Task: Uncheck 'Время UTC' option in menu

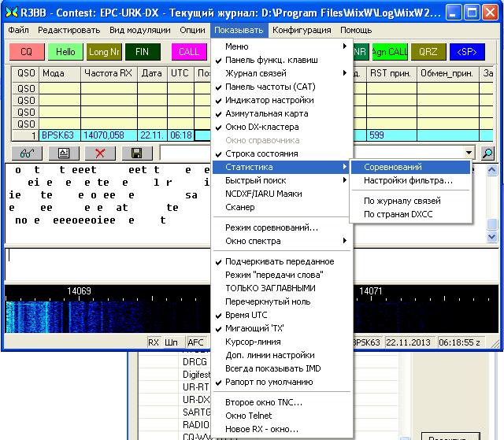Action: pyautogui.click(x=246, y=315)
